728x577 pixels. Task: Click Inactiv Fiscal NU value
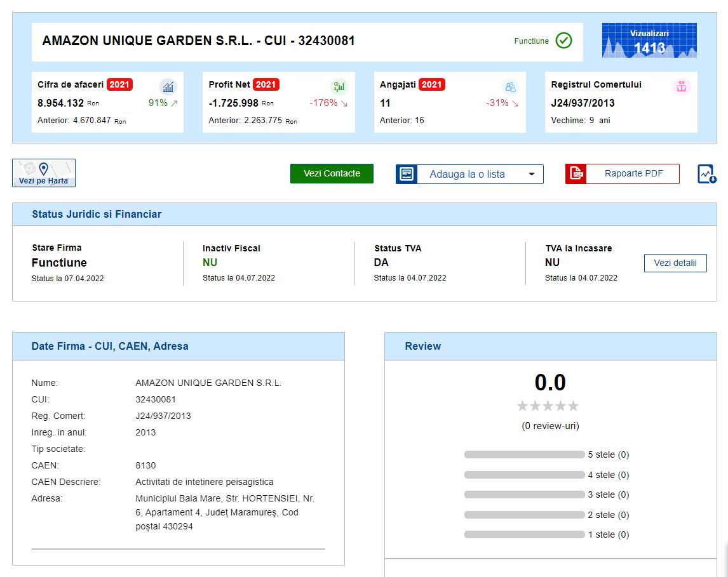click(210, 263)
